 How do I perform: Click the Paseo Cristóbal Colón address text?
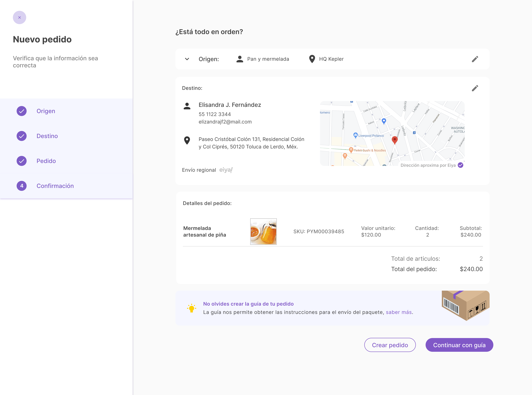tap(251, 143)
